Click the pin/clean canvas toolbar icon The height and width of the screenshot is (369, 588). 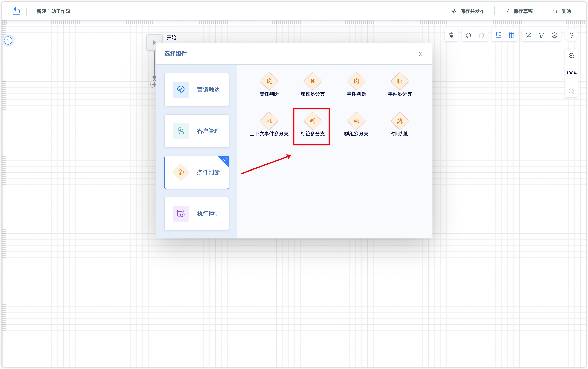[451, 35]
